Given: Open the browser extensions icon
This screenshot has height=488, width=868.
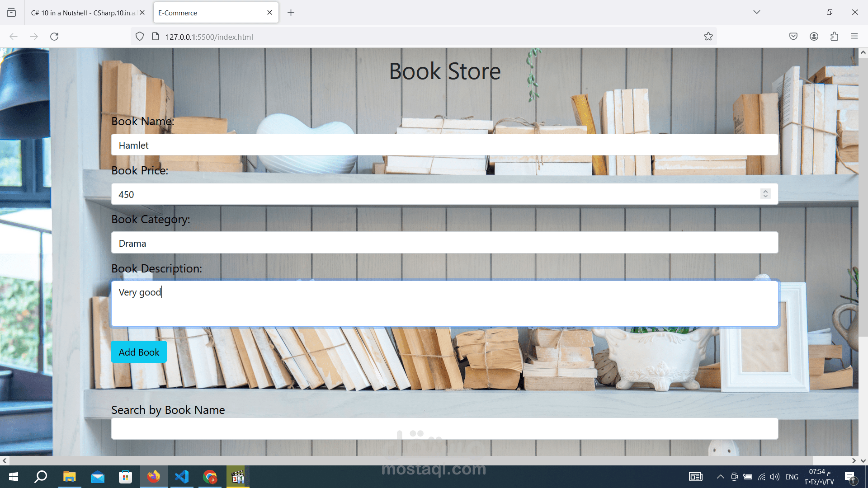Looking at the screenshot, I should point(834,37).
